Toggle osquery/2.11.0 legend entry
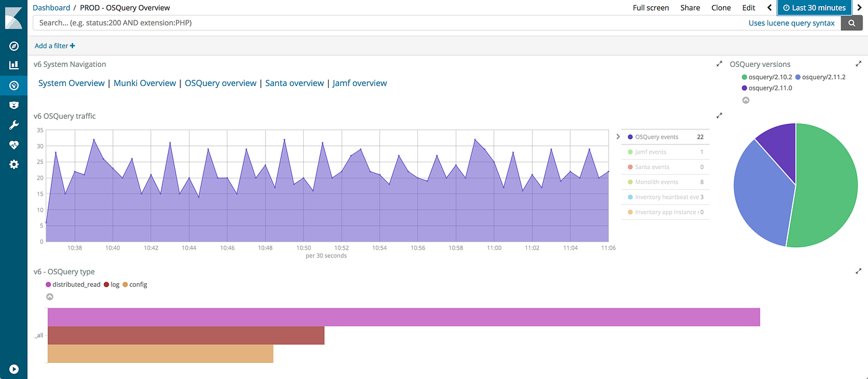 click(767, 88)
